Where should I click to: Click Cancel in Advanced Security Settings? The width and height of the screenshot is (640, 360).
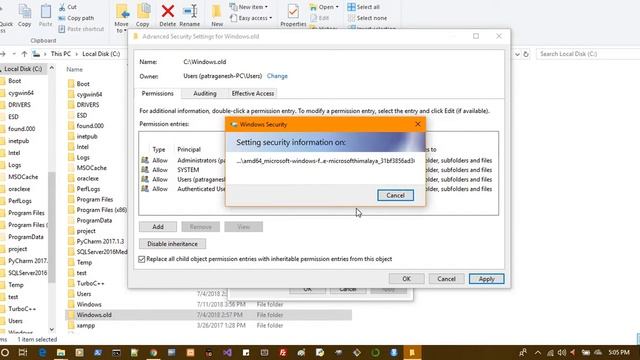point(446,279)
